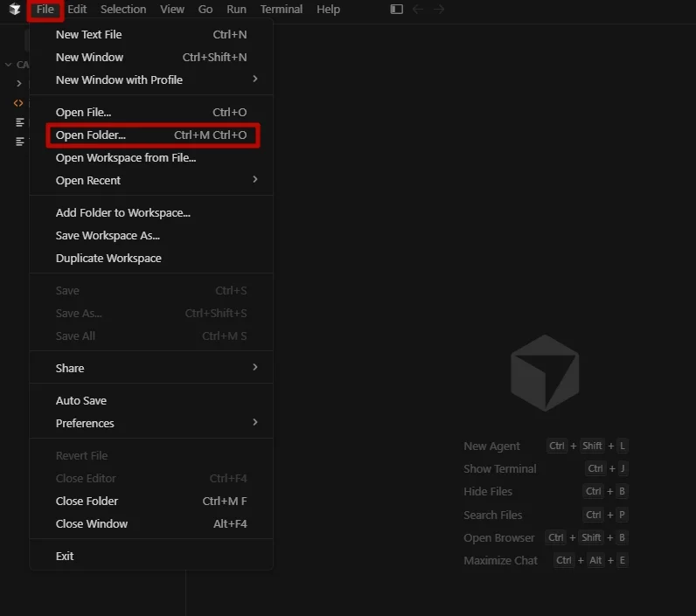Expand the Open Recent submenu
696x616 pixels.
(x=151, y=181)
